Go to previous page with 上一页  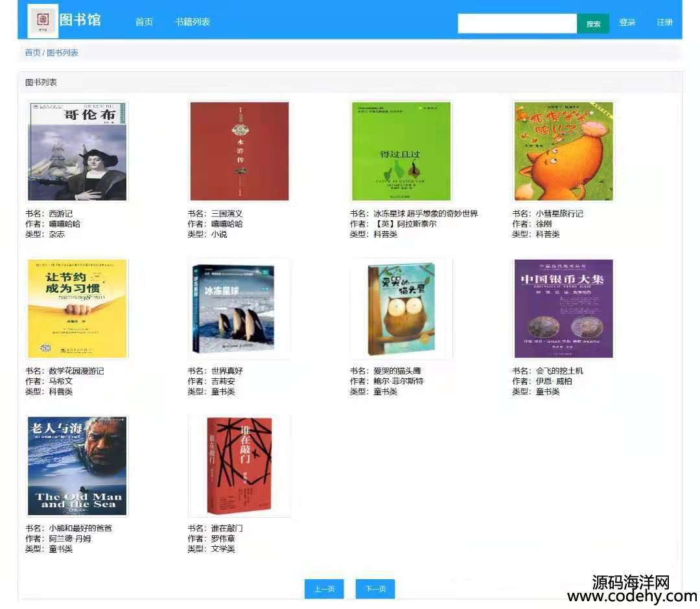pos(324,589)
